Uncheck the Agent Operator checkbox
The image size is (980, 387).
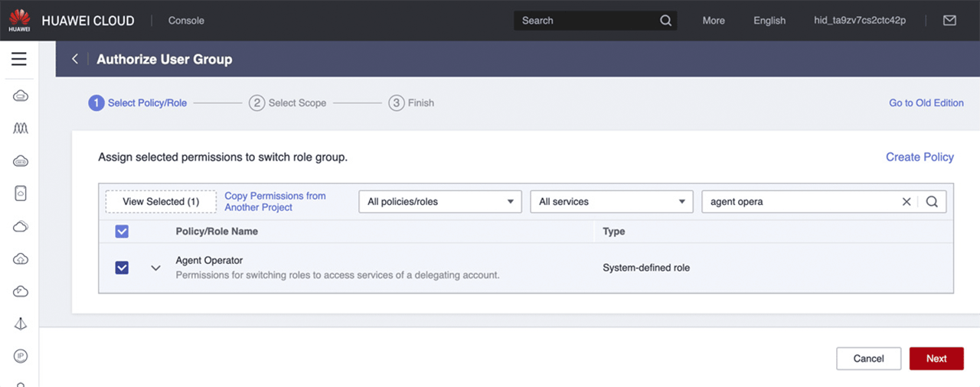pos(122,268)
